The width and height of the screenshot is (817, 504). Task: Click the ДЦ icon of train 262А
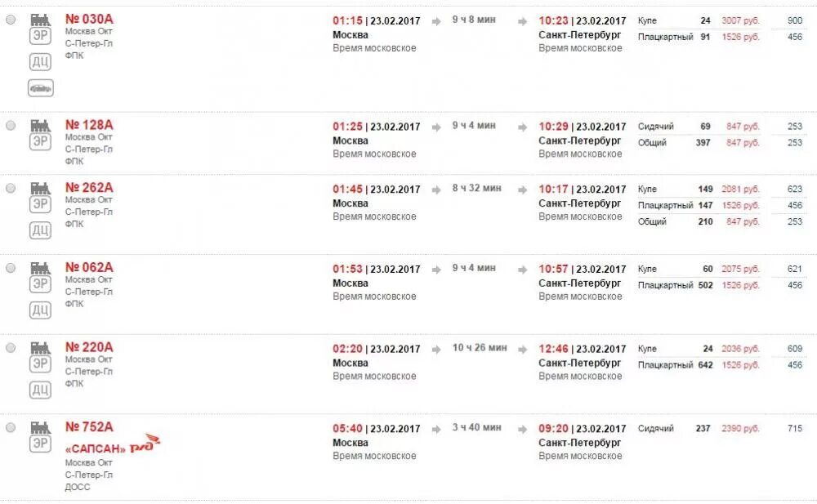[x=40, y=230]
